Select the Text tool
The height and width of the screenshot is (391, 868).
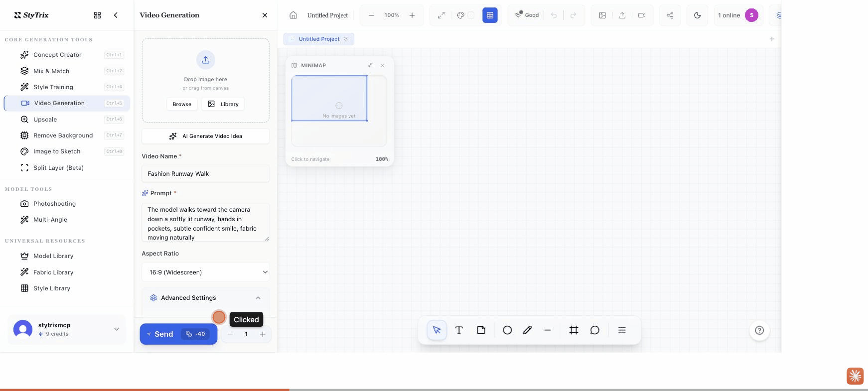tap(459, 330)
